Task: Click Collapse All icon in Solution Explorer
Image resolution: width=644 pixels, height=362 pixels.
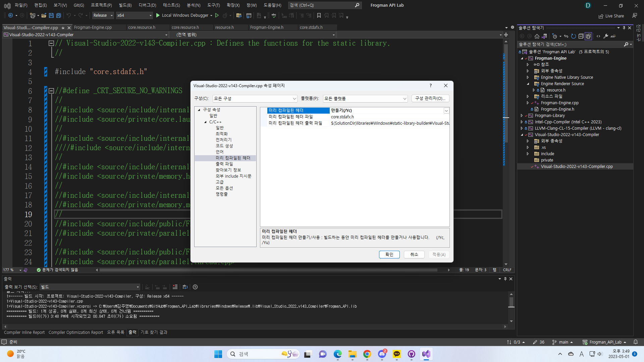Action: point(581,36)
